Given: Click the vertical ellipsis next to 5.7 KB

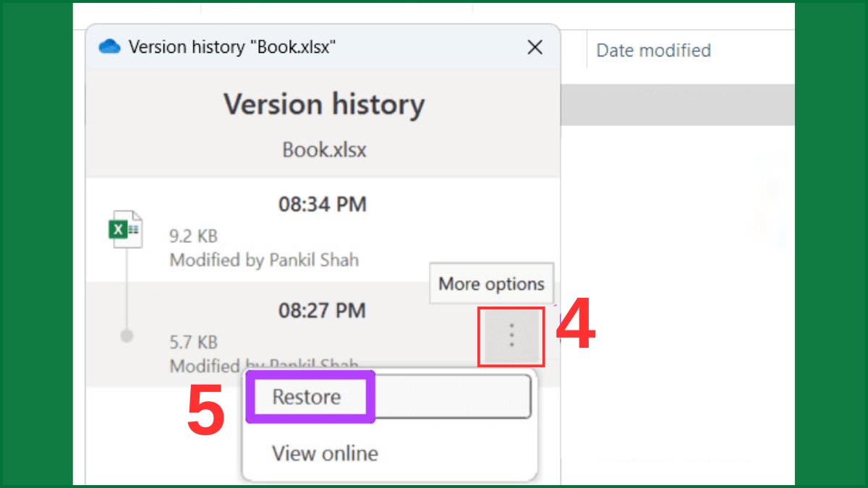Looking at the screenshot, I should tap(511, 336).
